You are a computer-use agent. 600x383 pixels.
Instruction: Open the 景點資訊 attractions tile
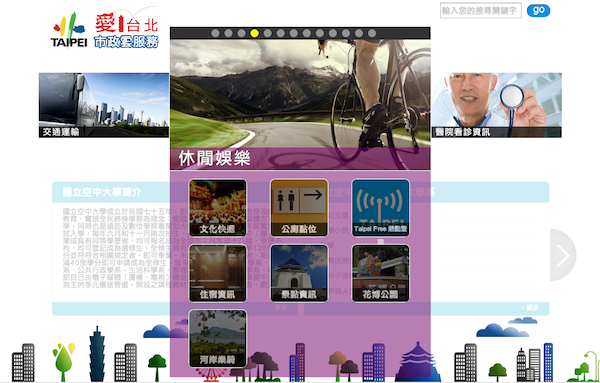tap(299, 273)
